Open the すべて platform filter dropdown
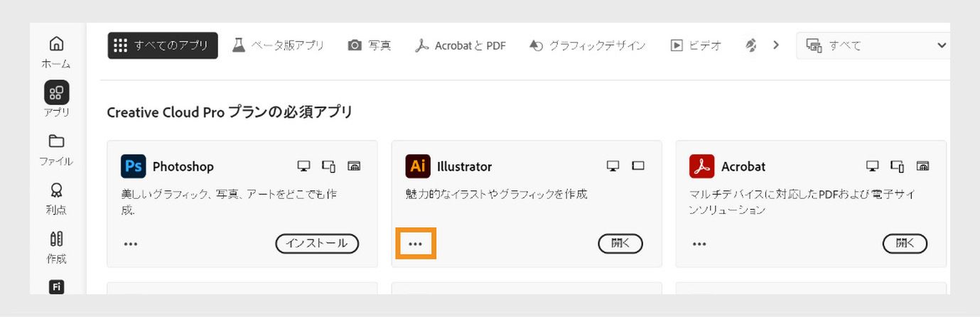This screenshot has height=317, width=980. (874, 45)
